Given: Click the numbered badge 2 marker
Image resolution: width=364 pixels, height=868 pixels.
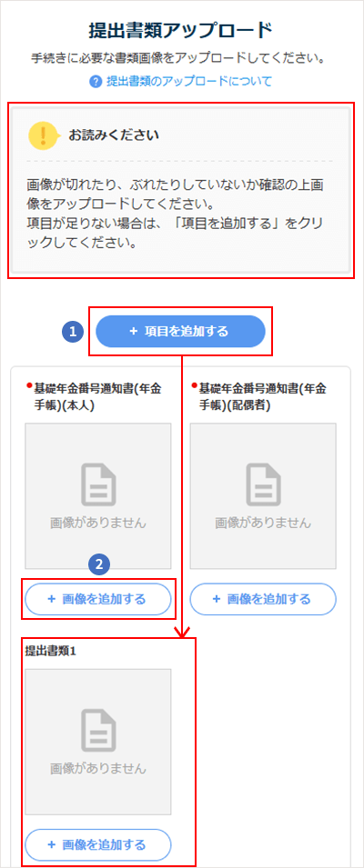Looking at the screenshot, I should [99, 564].
